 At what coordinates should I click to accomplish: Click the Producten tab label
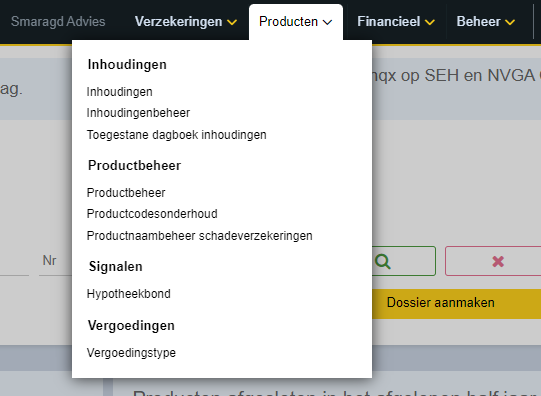[288, 21]
